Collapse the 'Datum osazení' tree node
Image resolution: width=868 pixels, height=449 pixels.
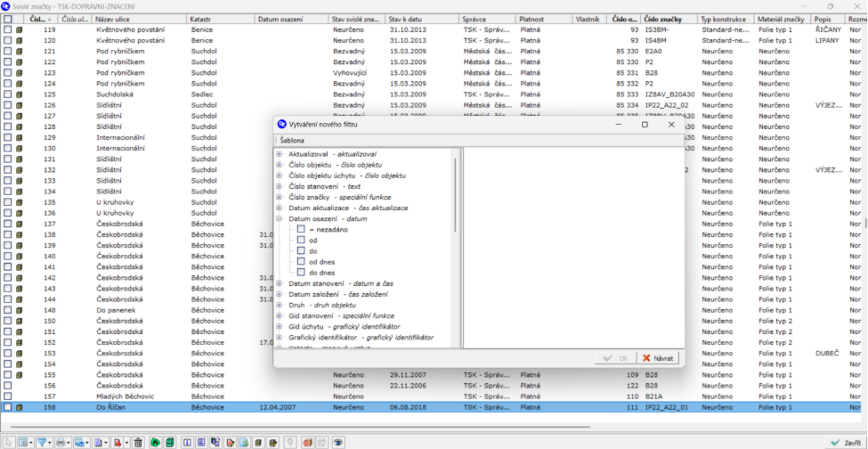pos(280,218)
